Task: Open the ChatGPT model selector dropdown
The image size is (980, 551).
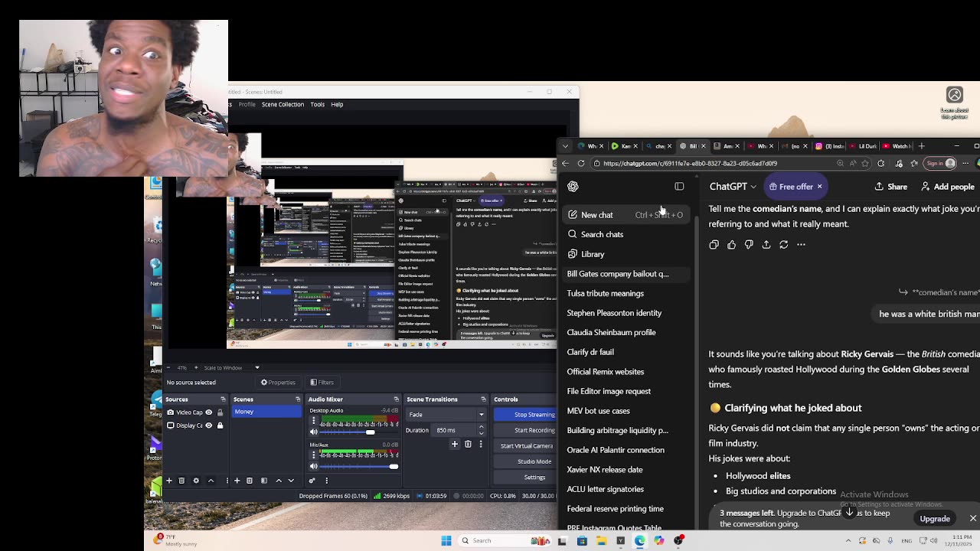Action: [733, 186]
